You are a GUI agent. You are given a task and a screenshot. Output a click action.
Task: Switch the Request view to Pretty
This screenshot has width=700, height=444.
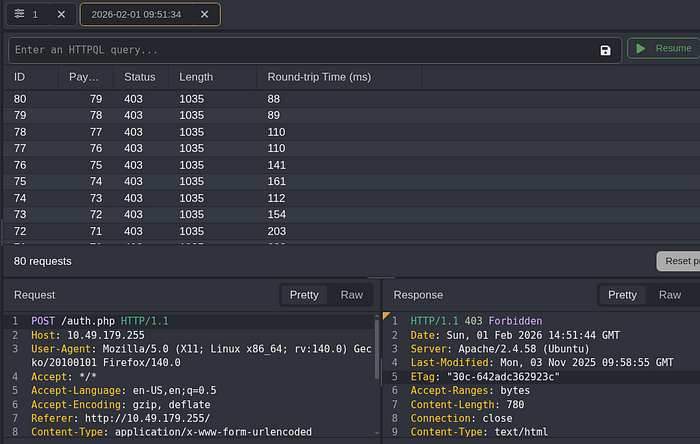pos(304,295)
